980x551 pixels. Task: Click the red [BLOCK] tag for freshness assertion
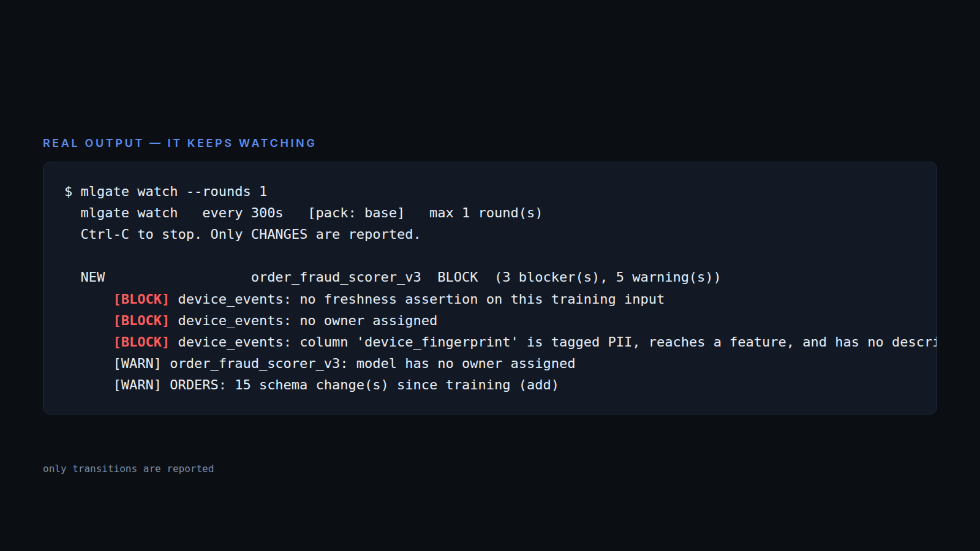(141, 299)
